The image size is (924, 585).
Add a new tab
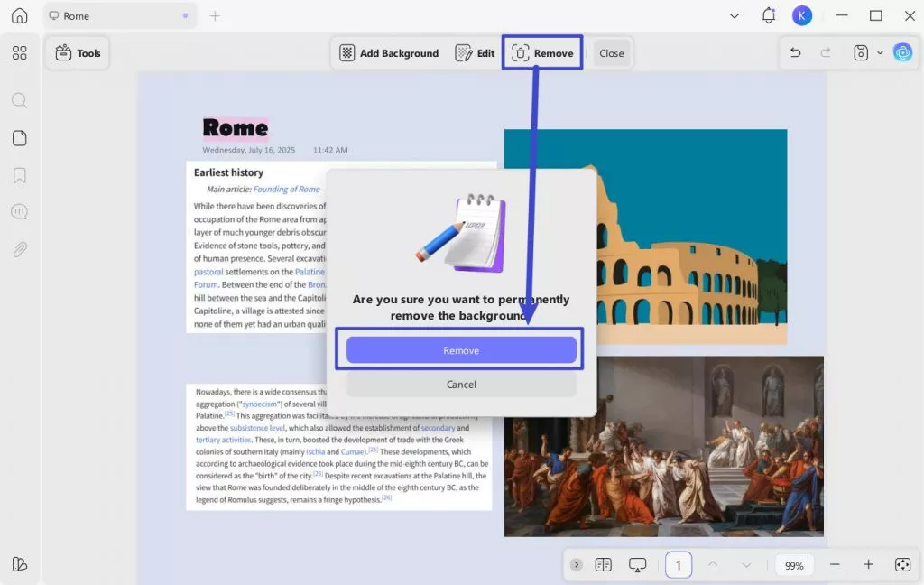click(215, 16)
